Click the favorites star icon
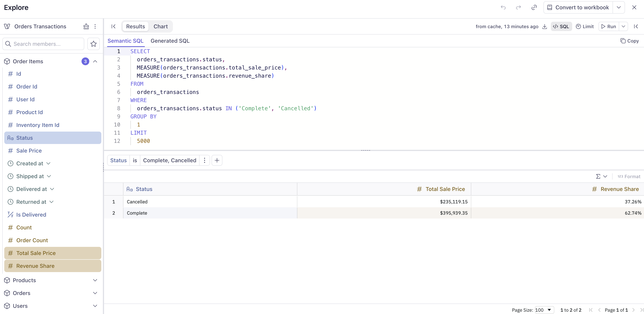 [94, 44]
